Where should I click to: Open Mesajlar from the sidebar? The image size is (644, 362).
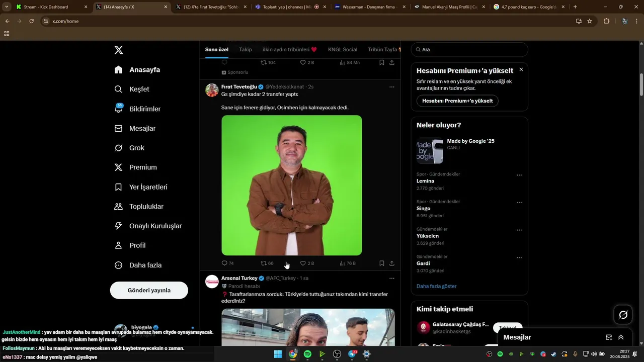[x=135, y=128]
